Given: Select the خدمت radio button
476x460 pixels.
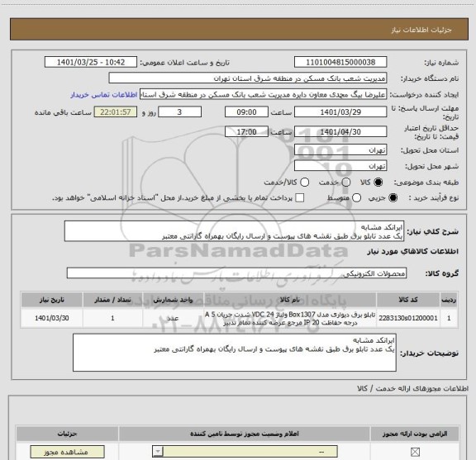Looking at the screenshot, I should [345, 182].
